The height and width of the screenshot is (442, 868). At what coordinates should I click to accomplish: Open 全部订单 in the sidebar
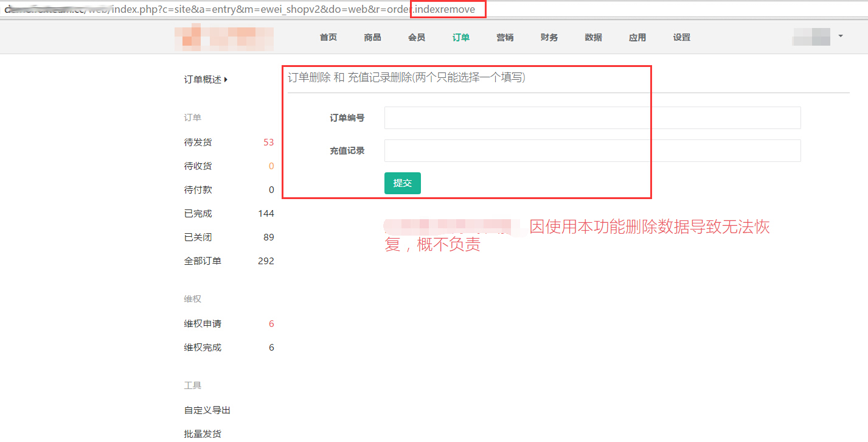coord(203,261)
